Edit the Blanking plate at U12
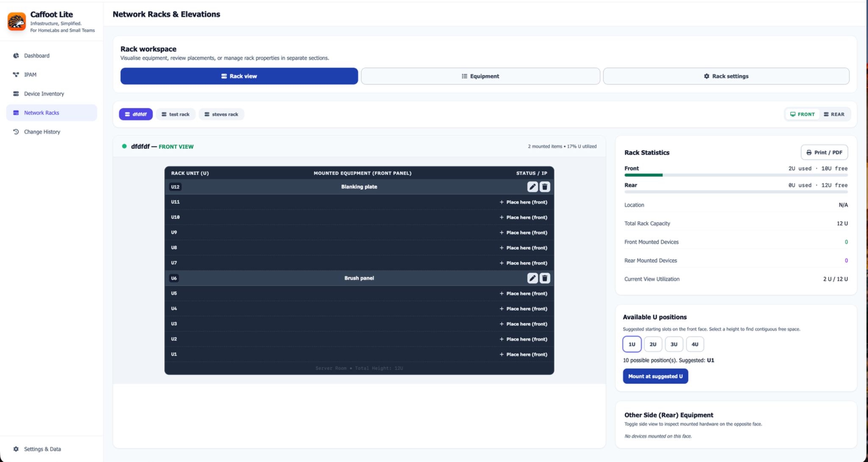Screen dimensions: 868x462 pyautogui.click(x=532, y=187)
